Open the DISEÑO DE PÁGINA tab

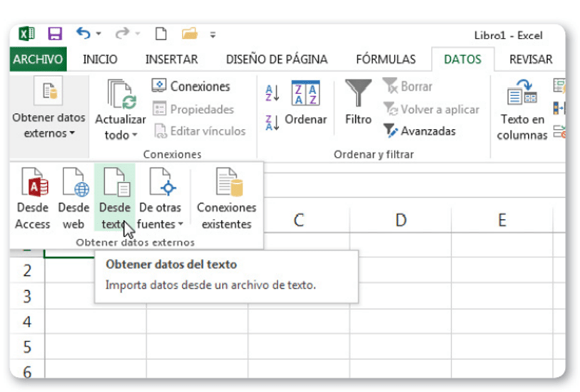pos(277,59)
